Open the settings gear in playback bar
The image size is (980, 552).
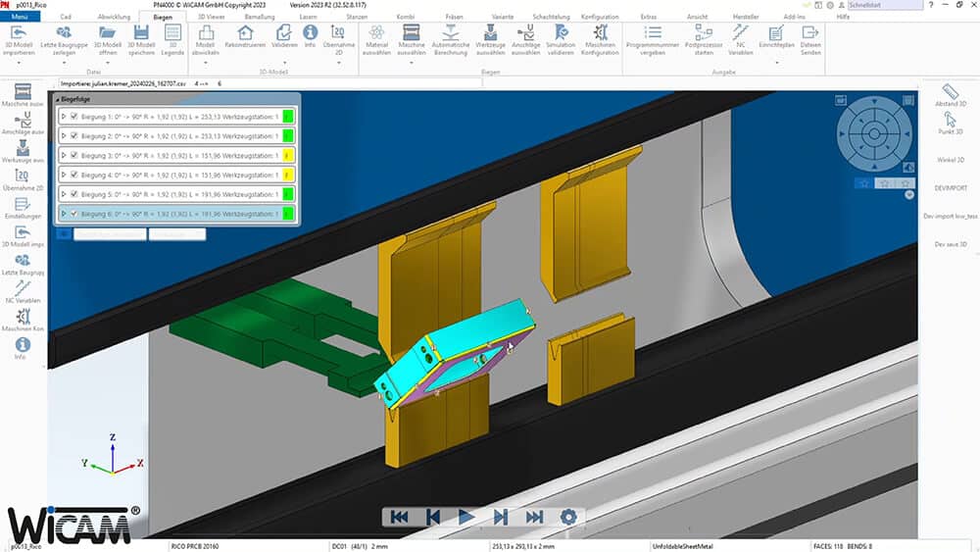(x=568, y=517)
